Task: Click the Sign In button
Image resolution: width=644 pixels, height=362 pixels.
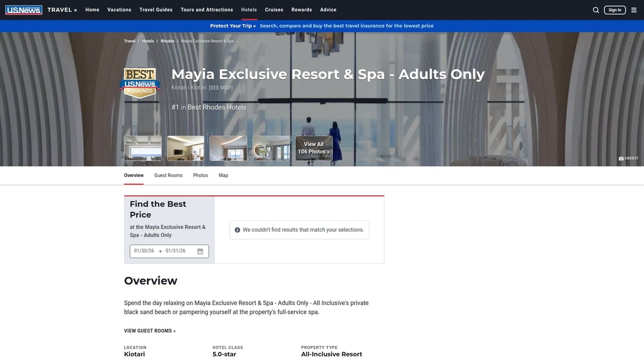Action: (614, 9)
